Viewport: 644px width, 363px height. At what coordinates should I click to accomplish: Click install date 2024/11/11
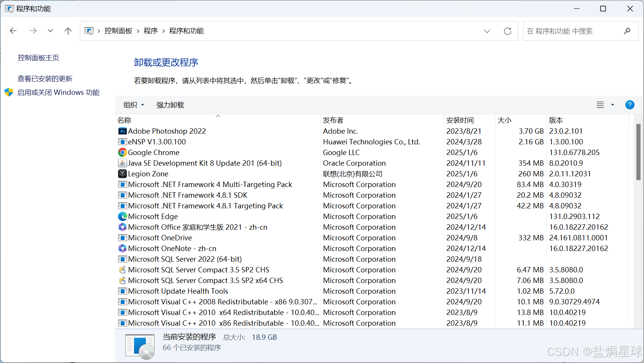tap(466, 163)
